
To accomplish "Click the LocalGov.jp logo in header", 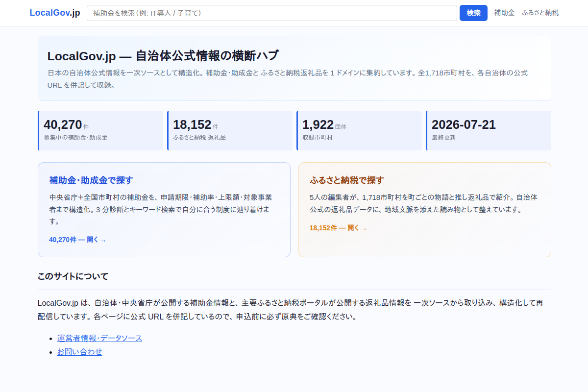I will 54,13.
